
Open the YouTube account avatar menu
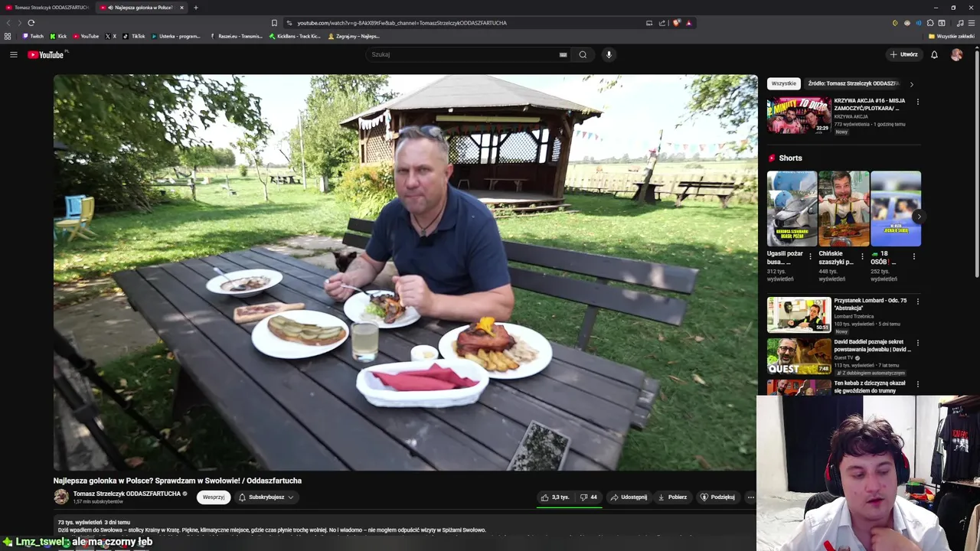pos(956,54)
